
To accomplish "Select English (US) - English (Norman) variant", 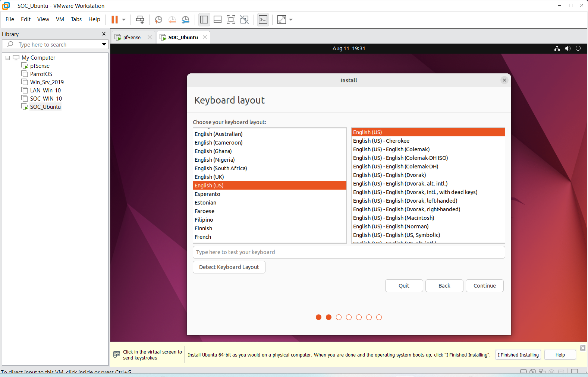I will click(x=428, y=226).
